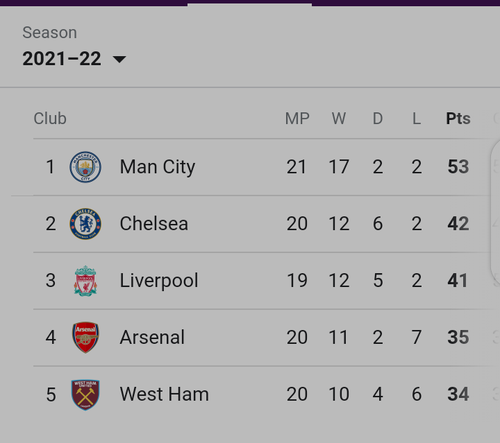The image size is (500, 443).
Task: Click the dropdown arrow beside 2021–22
Action: tap(119, 60)
